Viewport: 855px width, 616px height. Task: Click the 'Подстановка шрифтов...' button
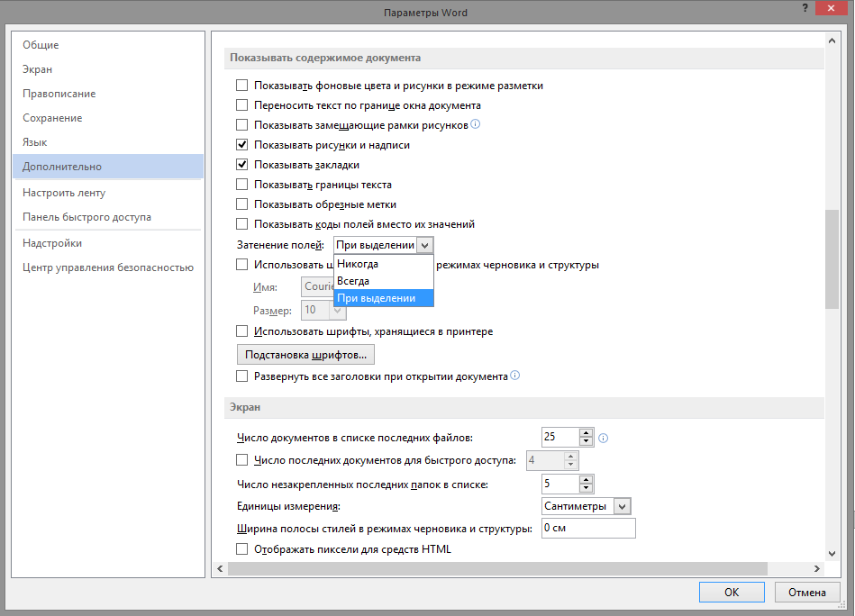tap(305, 354)
